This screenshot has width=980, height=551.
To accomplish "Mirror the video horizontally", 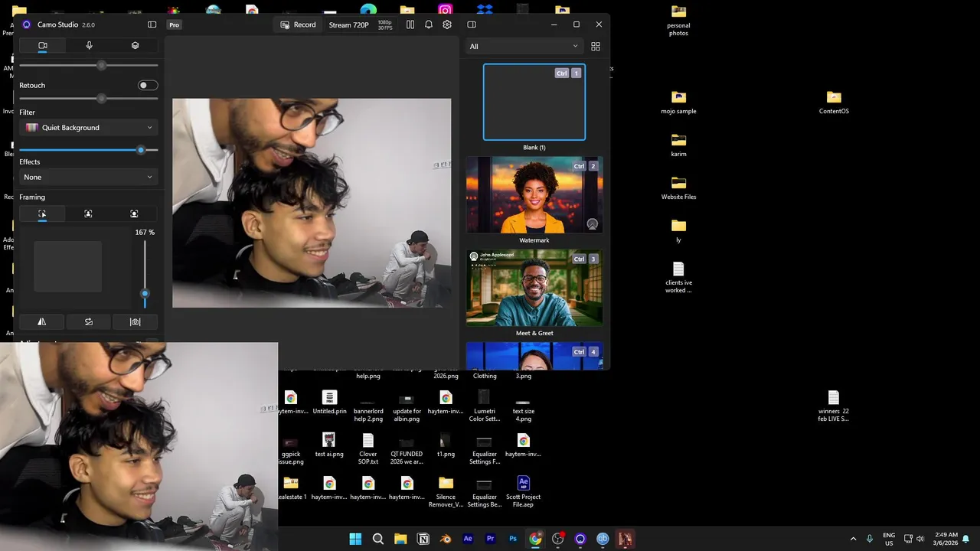I will point(42,322).
